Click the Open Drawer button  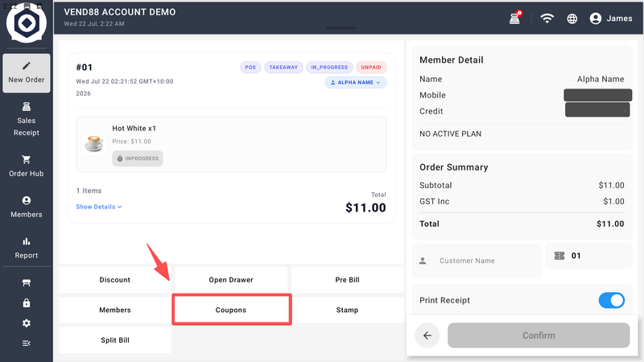click(x=231, y=280)
